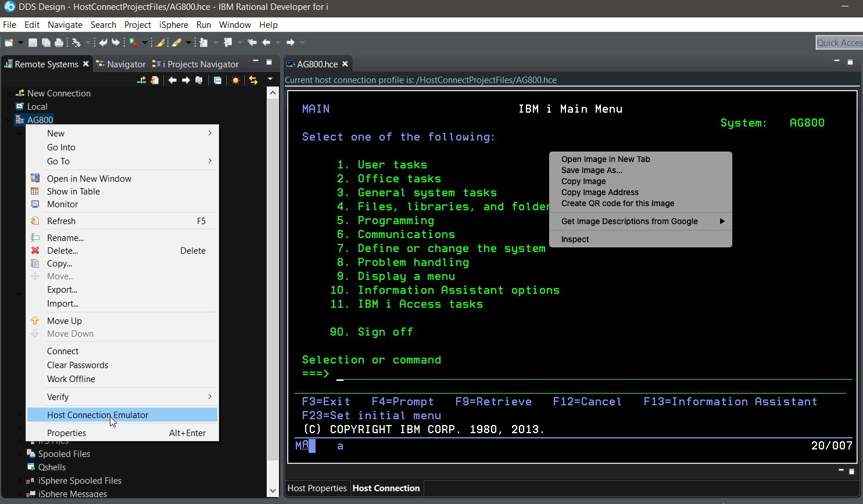The image size is (863, 504).
Task: Open the Remote Systems view menu dropdown
Action: pos(270,80)
